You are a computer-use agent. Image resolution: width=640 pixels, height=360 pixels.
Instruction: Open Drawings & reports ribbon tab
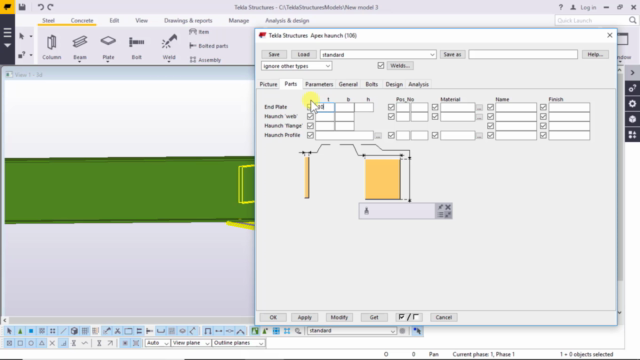tap(188, 20)
